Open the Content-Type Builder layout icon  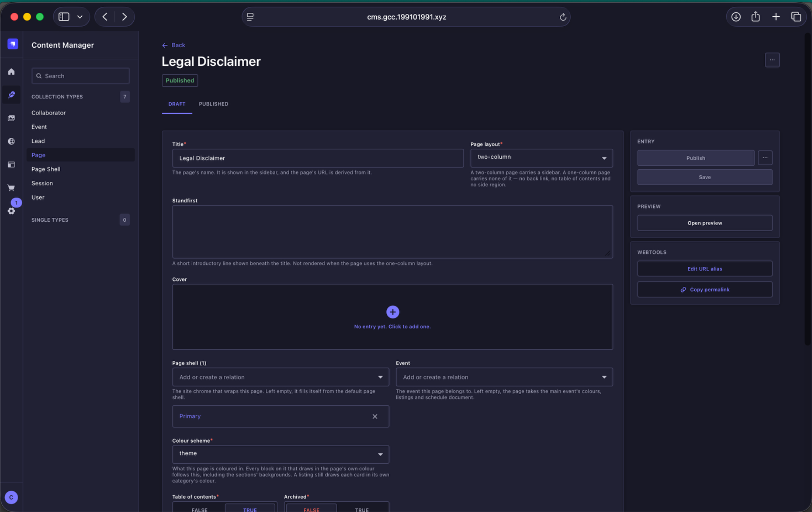12,165
